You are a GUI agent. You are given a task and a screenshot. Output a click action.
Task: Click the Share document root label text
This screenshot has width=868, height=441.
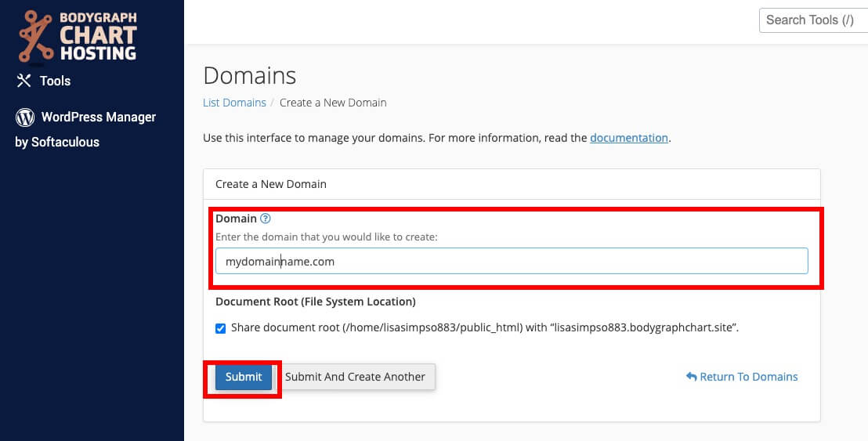485,327
